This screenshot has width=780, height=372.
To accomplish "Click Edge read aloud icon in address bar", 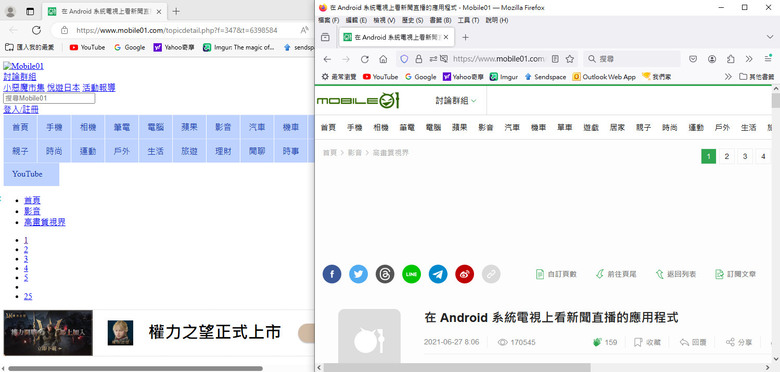I will 304,30.
